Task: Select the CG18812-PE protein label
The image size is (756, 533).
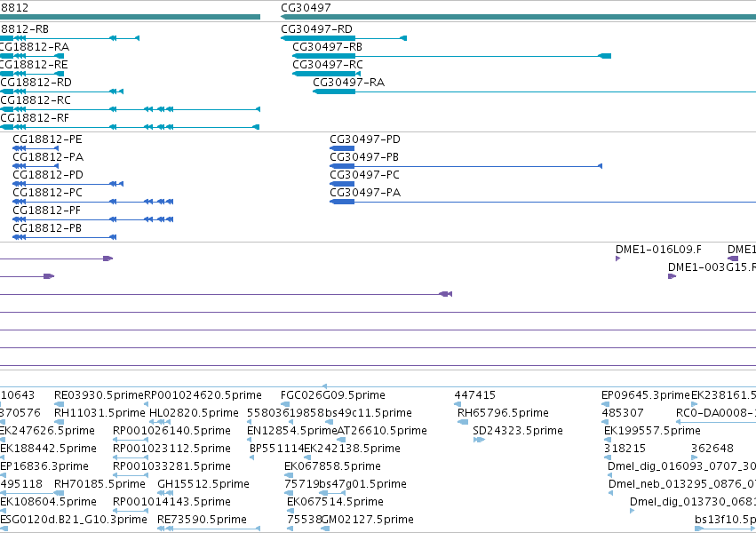Action: [x=47, y=139]
